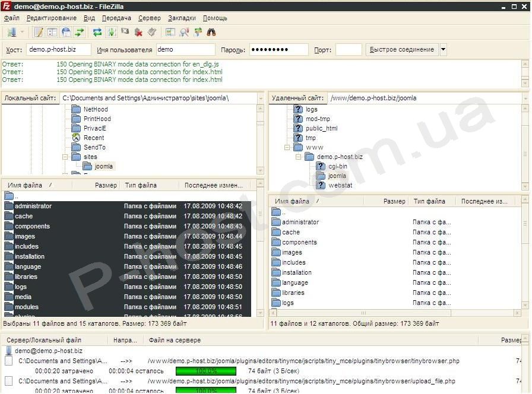This screenshot has width=532, height=394.
Task: Open the directory listing filters dialog
Action: (x=170, y=32)
